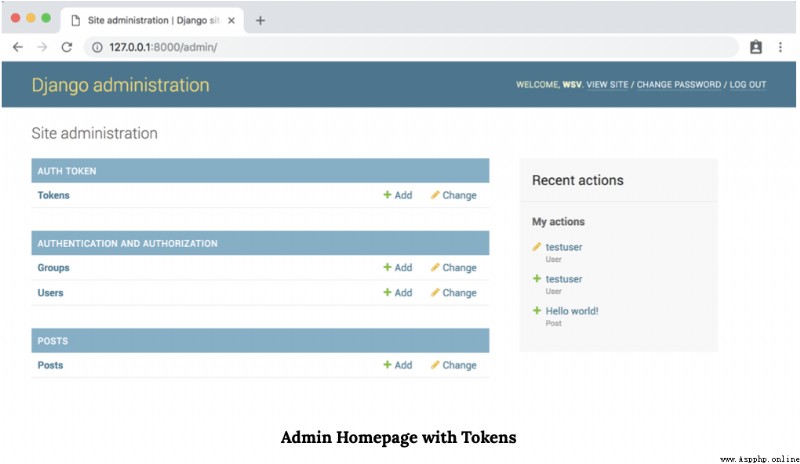Open the Groups model link
This screenshot has height=464, width=800.
point(54,267)
